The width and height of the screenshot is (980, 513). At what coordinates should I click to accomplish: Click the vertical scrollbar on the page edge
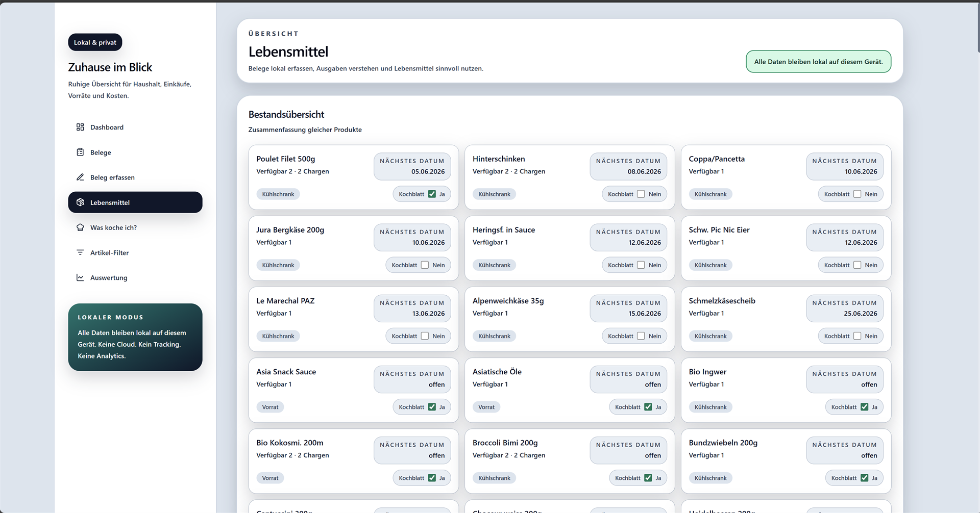click(x=978, y=27)
